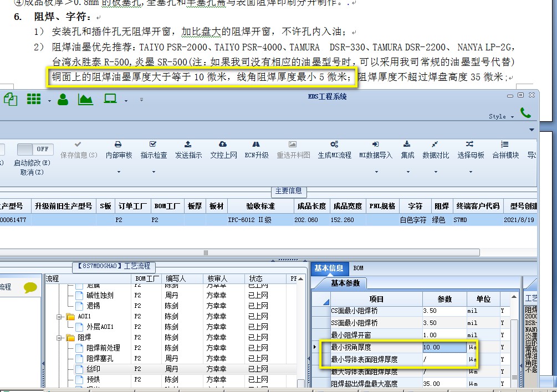557x392 pixels.
Task: Collapse the 阻焊 tree folder
Action: coord(59,338)
